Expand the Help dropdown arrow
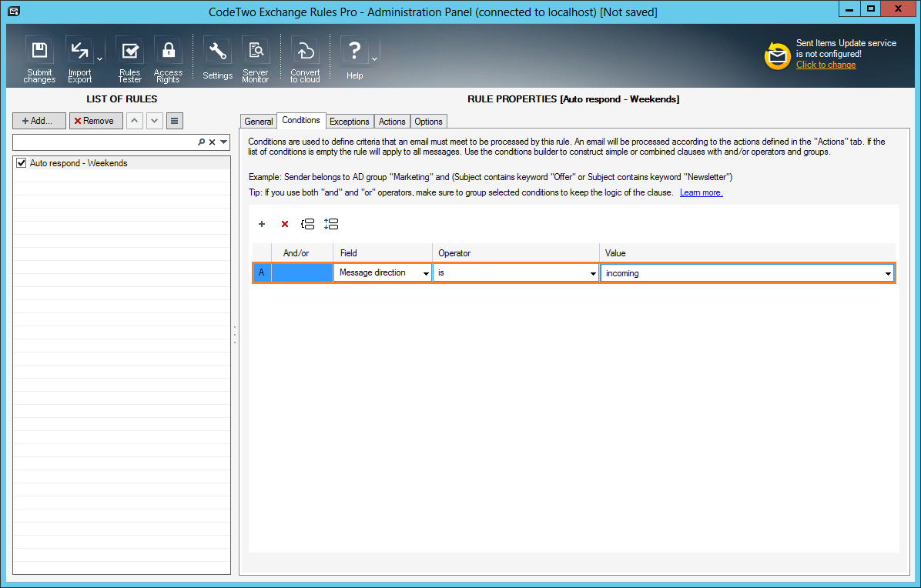The height and width of the screenshot is (588, 921). coord(375,59)
